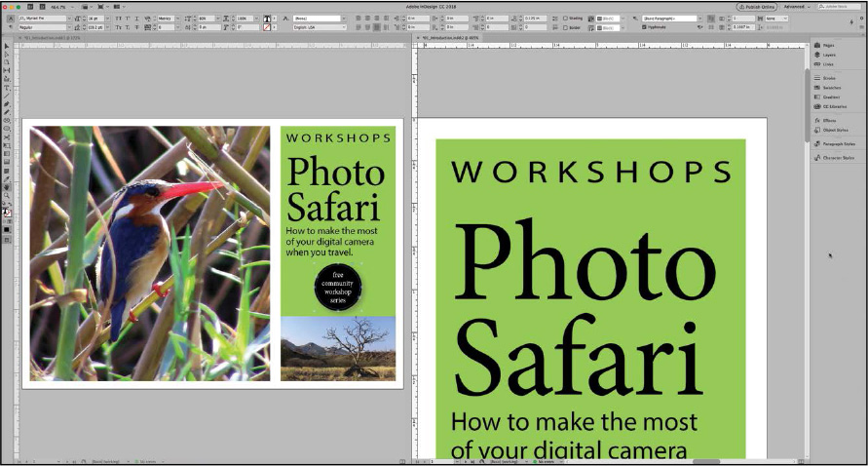This screenshot has width=868, height=466.
Task: Open the Gradient panel
Action: (827, 97)
